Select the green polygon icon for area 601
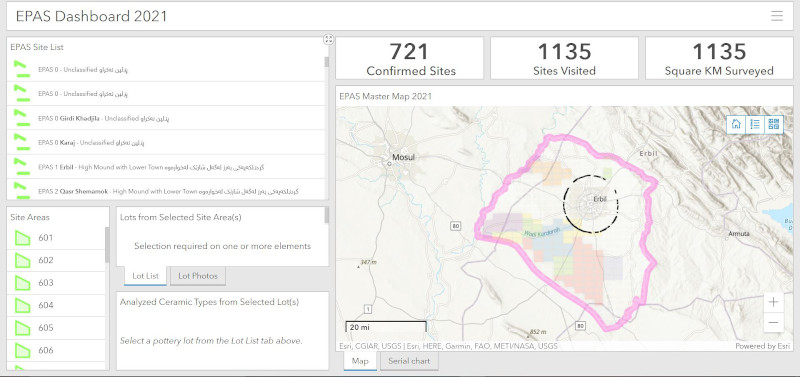 22,238
